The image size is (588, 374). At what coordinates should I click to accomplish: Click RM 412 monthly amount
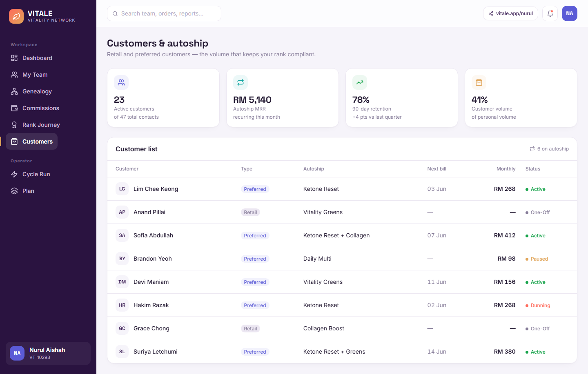(505, 235)
